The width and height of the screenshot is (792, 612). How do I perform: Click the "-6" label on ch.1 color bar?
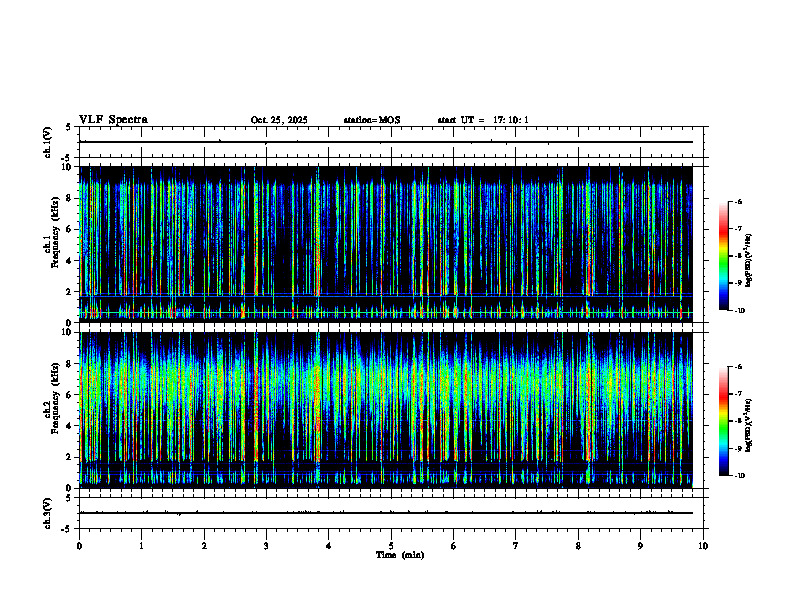point(738,201)
